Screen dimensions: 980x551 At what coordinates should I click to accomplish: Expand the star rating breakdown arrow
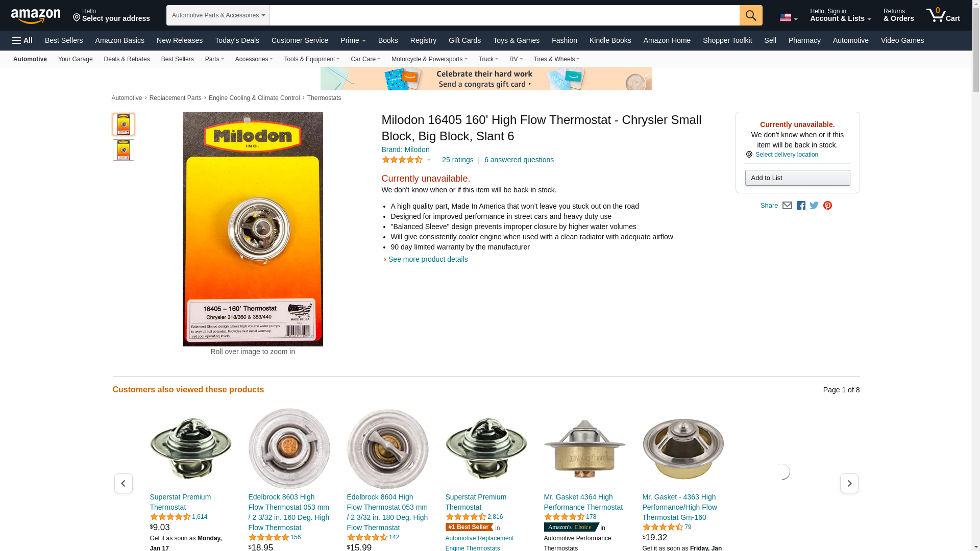pyautogui.click(x=429, y=160)
